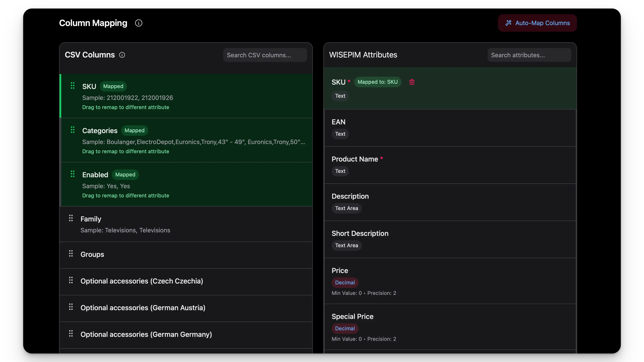Image resolution: width=644 pixels, height=362 pixels.
Task: Click drag handle for Family column
Action: (x=71, y=218)
